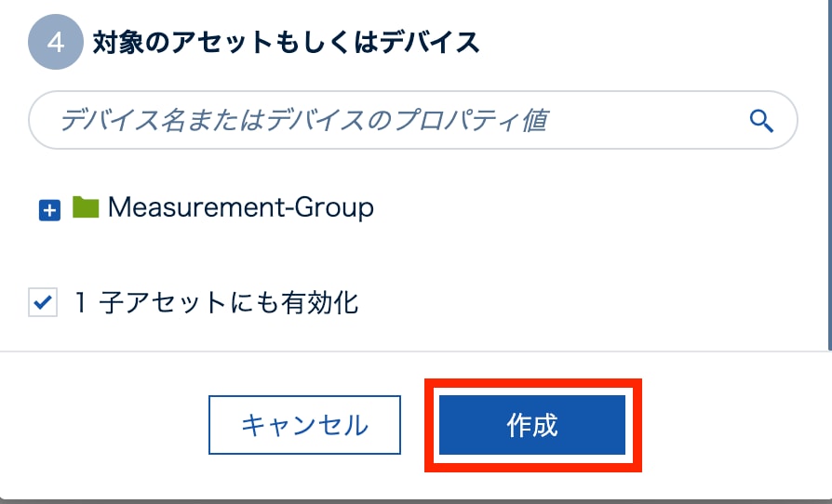Click the blue plus icon next to the folder
The width and height of the screenshot is (832, 504).
[49, 210]
